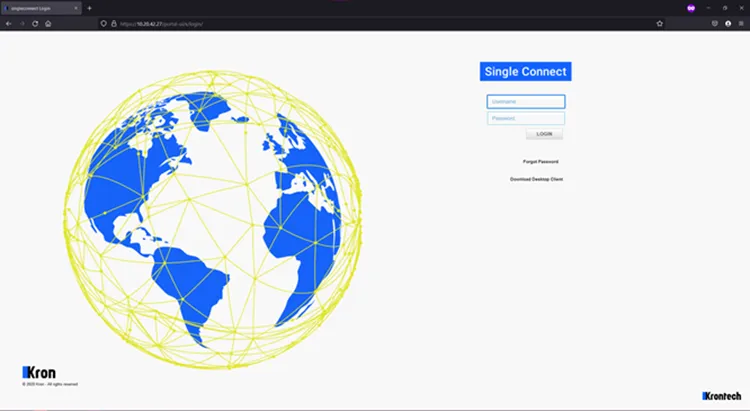The height and width of the screenshot is (411, 750).
Task: Open a new tab with the plus button
Action: point(89,8)
